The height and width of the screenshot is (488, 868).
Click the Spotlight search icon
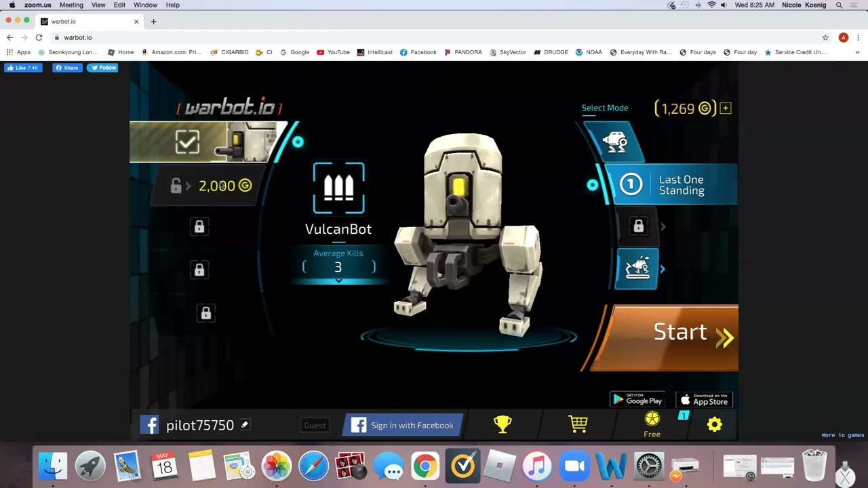pos(839,5)
